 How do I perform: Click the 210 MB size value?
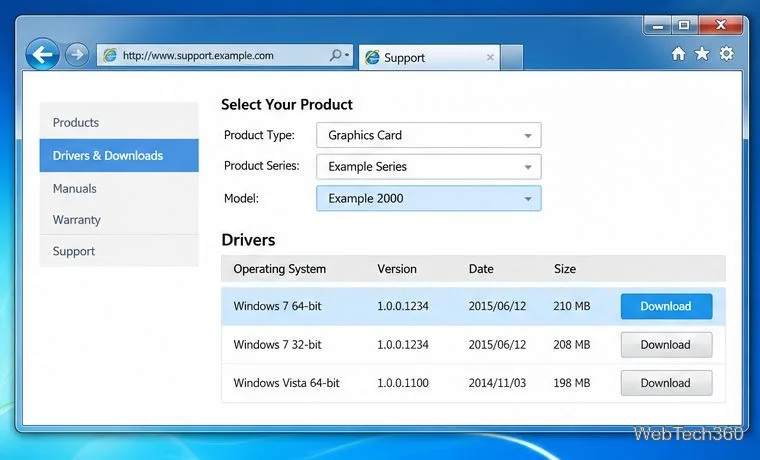coord(572,306)
